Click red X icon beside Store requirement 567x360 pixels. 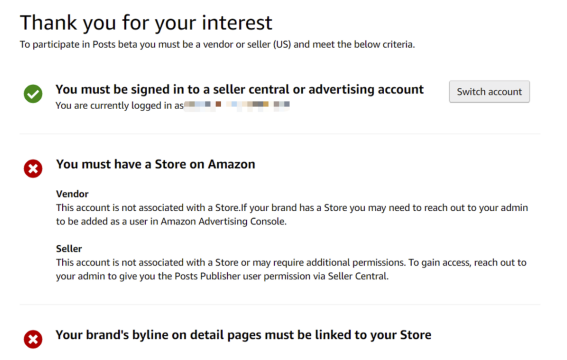coord(33,168)
